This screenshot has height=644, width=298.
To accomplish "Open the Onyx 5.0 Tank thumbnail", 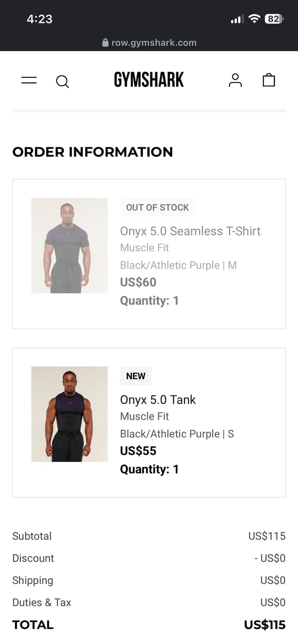I will (x=69, y=414).
